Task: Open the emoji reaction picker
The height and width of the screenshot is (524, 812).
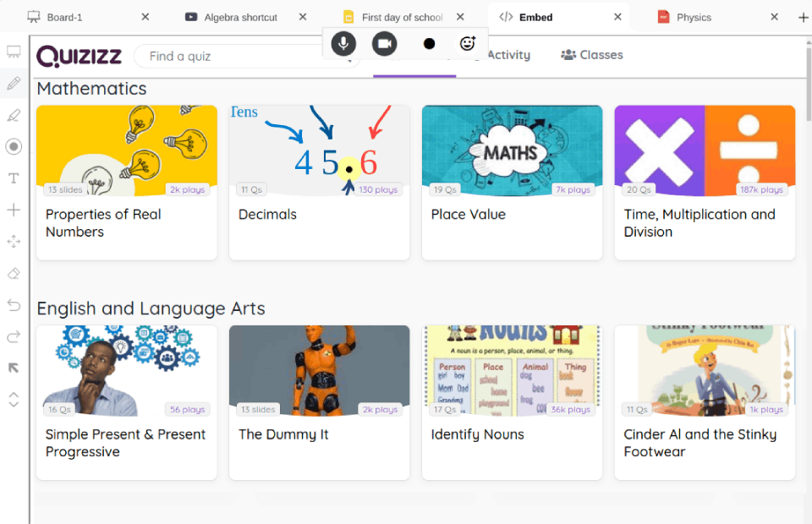Action: pos(467,43)
